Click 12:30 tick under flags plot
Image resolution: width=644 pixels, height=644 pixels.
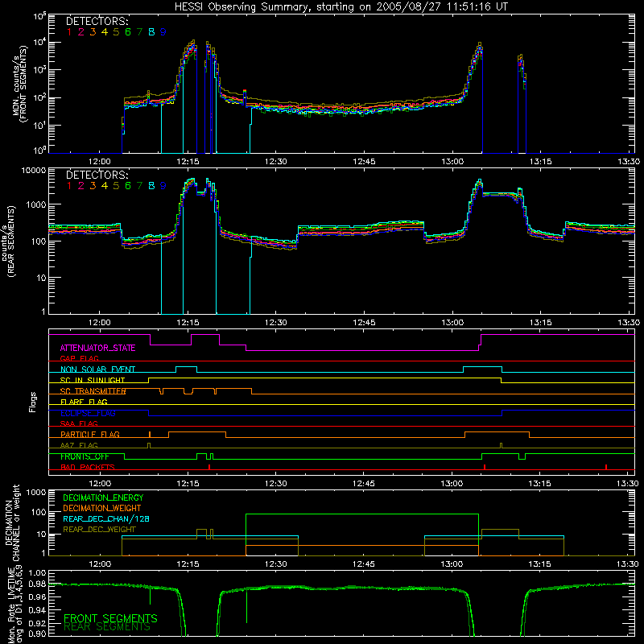(276, 484)
